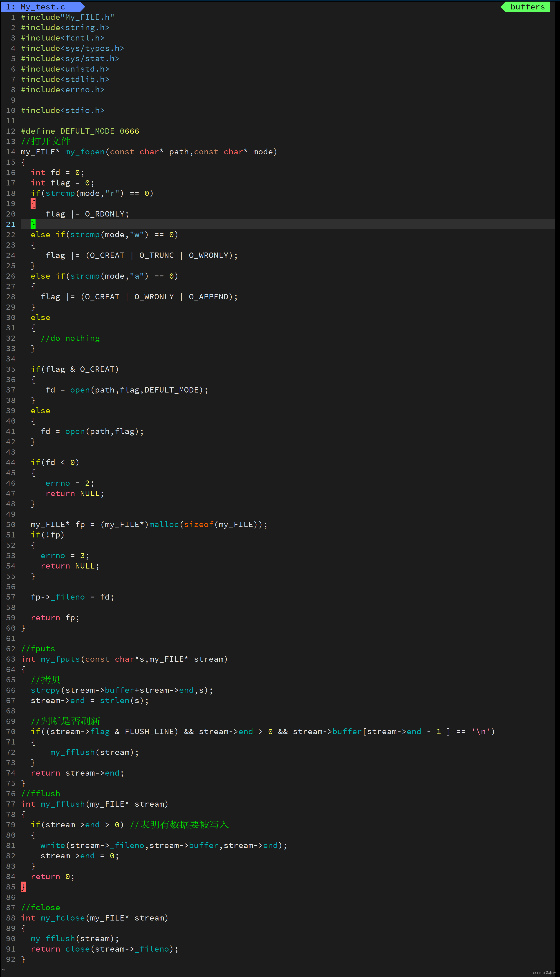Click the green buffers label
This screenshot has height=977, width=560.
[x=527, y=7]
